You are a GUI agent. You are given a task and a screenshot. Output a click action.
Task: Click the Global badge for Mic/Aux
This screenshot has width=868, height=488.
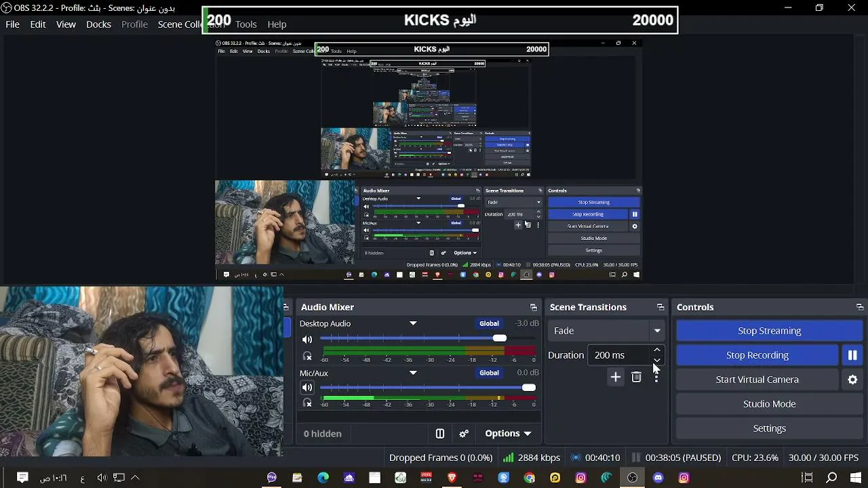pos(489,373)
